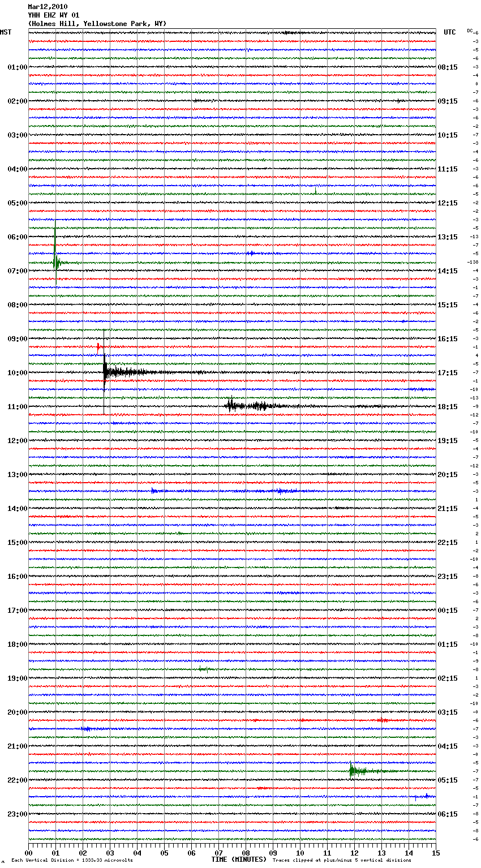Click the large black quake onset at 10:00 MST

(106, 372)
